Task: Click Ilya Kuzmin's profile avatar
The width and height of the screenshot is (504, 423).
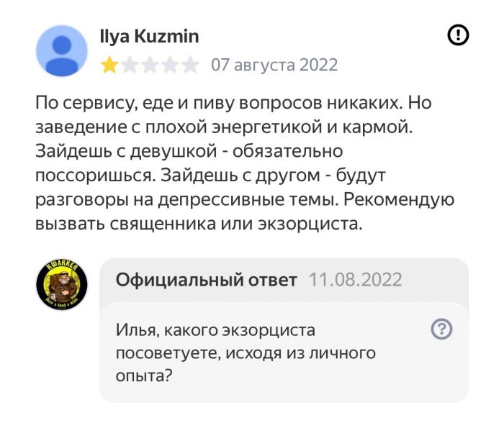Action: point(62,50)
